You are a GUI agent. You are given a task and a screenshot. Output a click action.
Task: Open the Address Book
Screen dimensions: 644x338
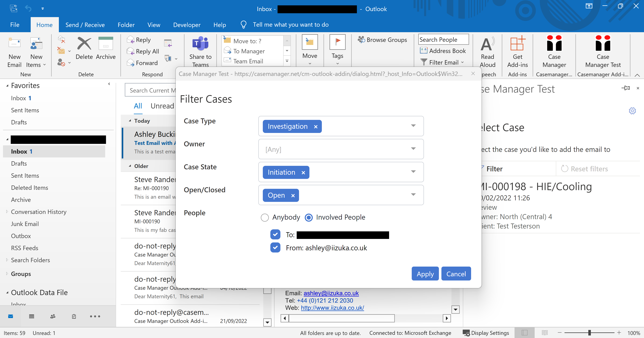click(443, 51)
